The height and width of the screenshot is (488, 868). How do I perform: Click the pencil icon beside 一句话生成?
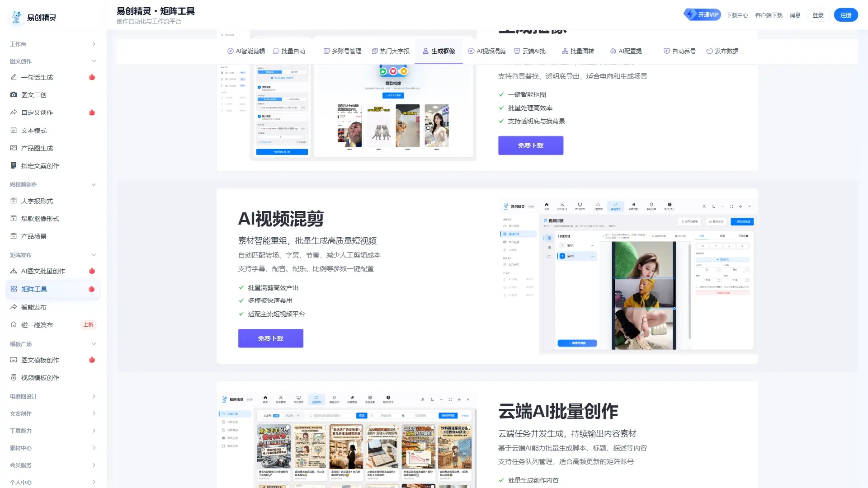pyautogui.click(x=14, y=77)
